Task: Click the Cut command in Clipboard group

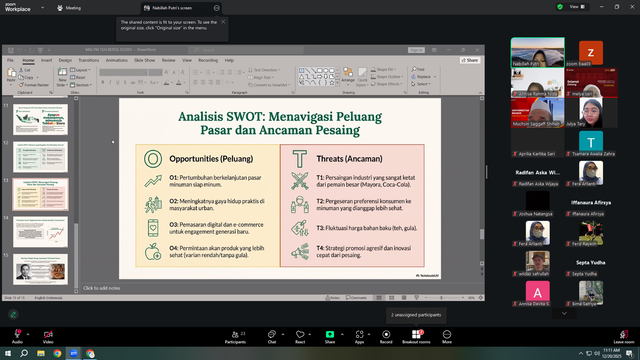Action: pyautogui.click(x=24, y=70)
